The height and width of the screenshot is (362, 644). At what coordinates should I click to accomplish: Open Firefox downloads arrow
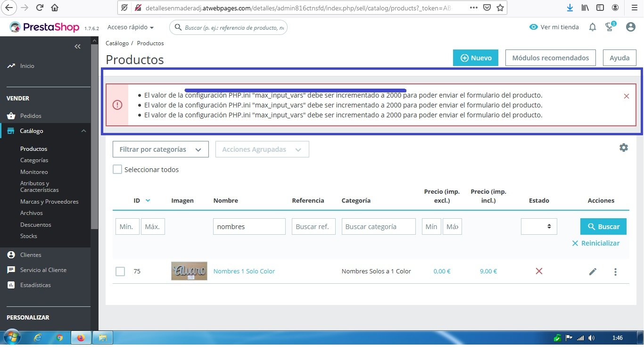point(570,8)
